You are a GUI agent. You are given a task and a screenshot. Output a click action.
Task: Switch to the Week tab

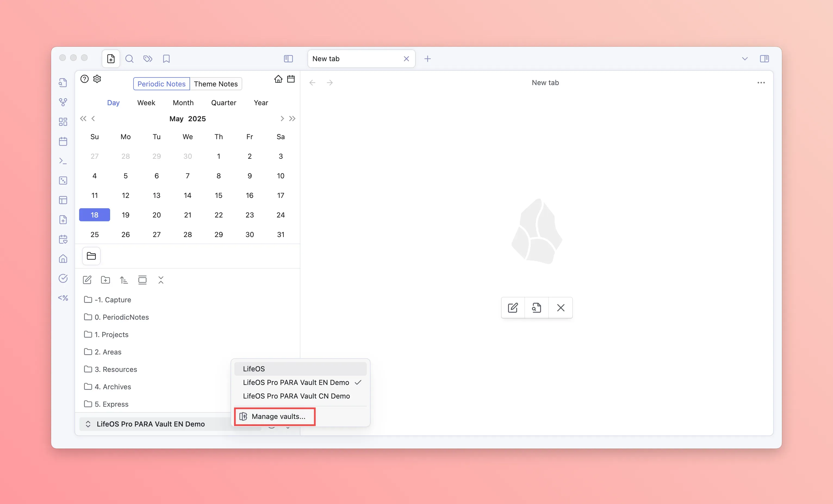146,103
